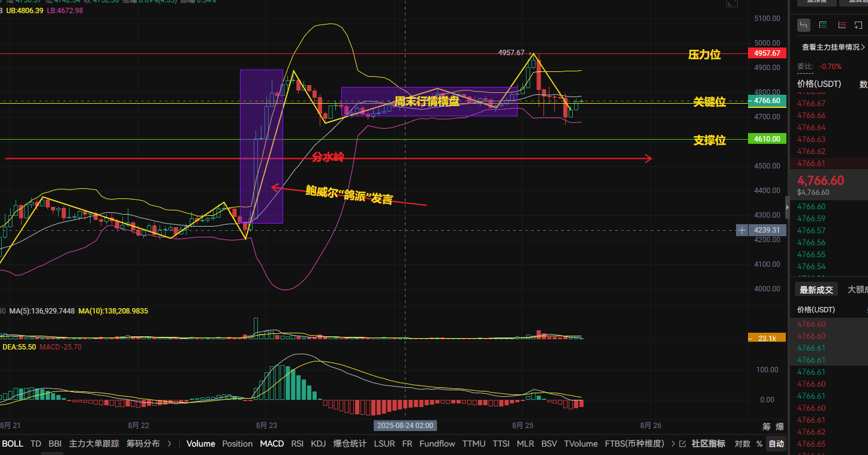Enable LSUR indicator

click(385, 444)
